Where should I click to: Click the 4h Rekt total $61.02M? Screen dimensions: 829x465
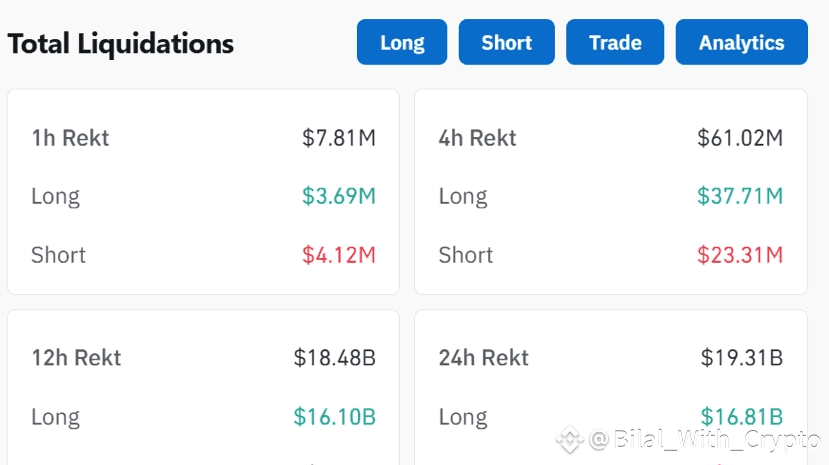[740, 138]
